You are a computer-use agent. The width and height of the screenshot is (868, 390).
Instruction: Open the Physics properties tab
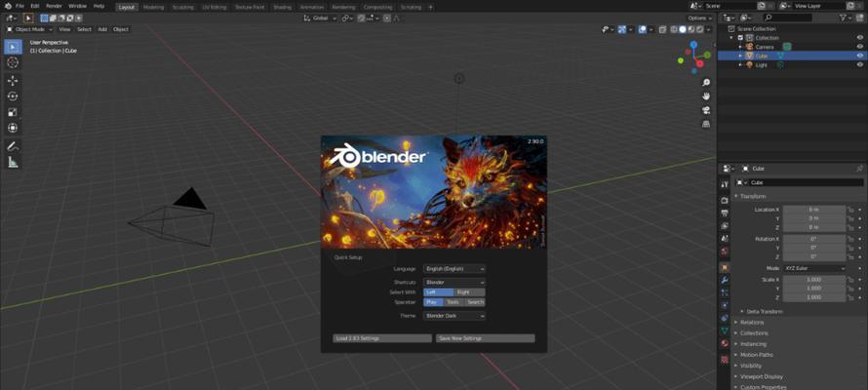coord(725,305)
